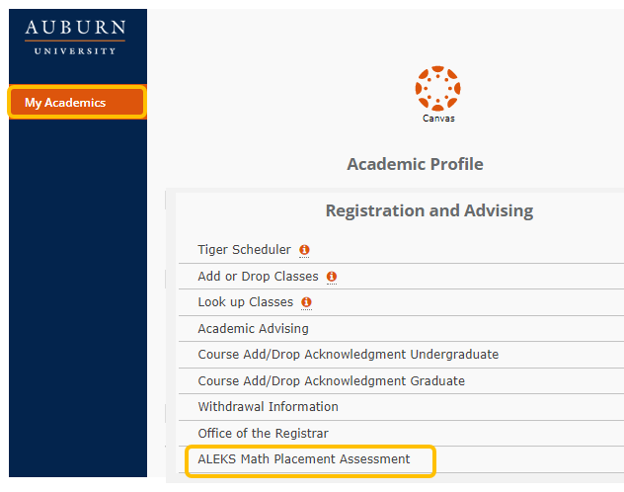
Task: Click info icon next to Tiger Scheduler
Action: pos(305,250)
